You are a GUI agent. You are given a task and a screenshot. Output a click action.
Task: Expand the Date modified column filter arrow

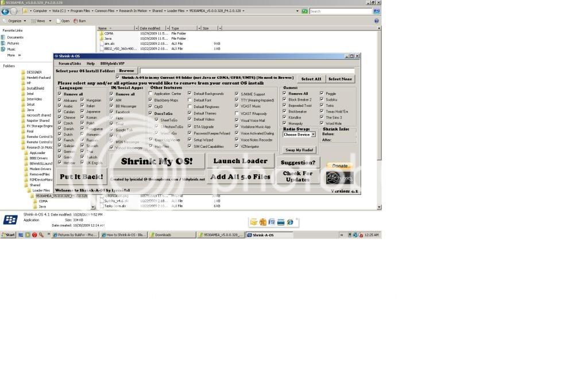click(168, 28)
